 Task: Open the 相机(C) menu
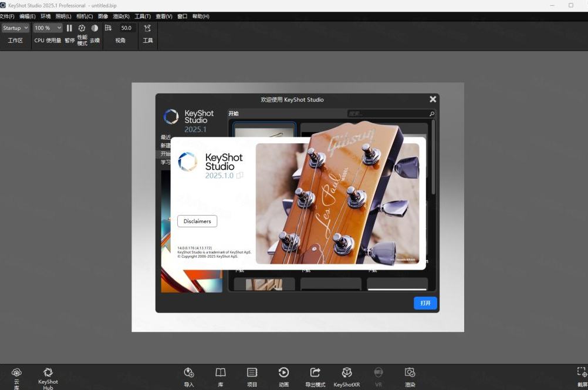[x=85, y=16]
